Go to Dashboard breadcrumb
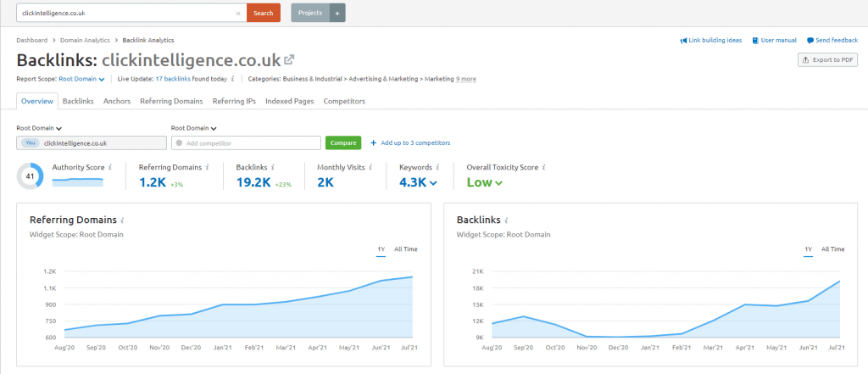Image resolution: width=868 pixels, height=374 pixels. click(32, 41)
